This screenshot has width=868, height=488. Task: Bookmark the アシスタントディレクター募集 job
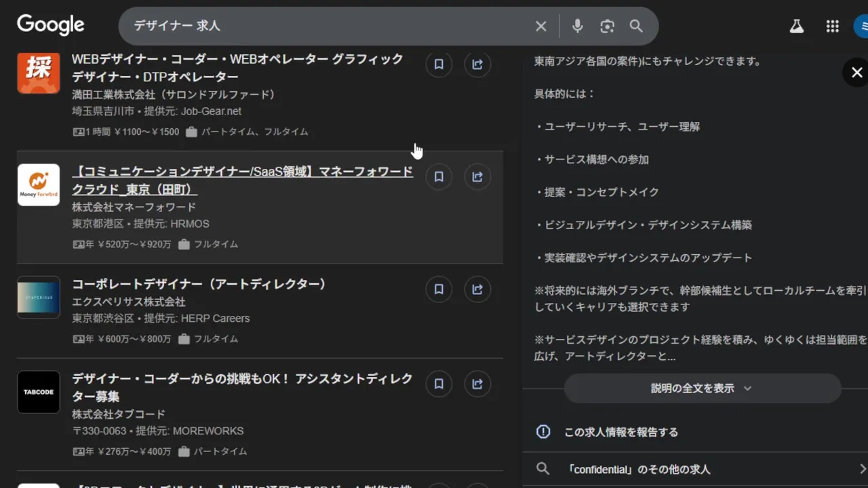[x=439, y=384]
